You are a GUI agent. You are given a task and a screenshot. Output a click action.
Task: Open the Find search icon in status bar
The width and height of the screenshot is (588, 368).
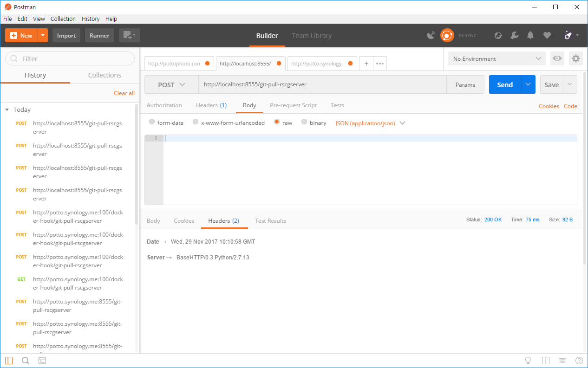click(26, 361)
